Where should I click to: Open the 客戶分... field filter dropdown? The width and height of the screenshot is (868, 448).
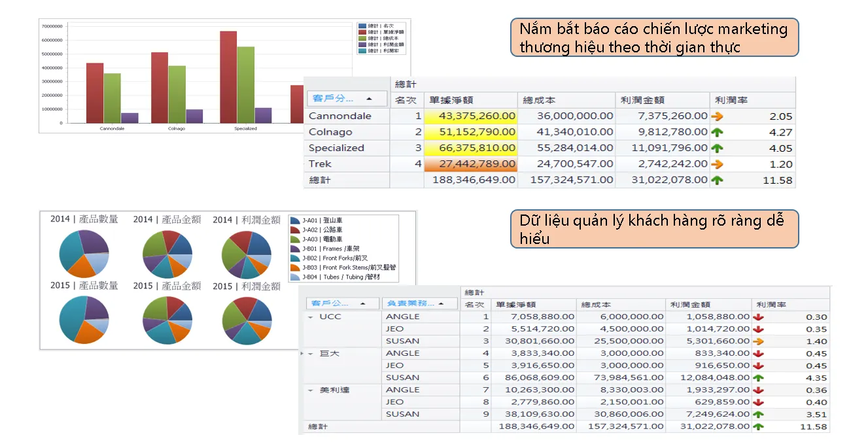point(368,99)
